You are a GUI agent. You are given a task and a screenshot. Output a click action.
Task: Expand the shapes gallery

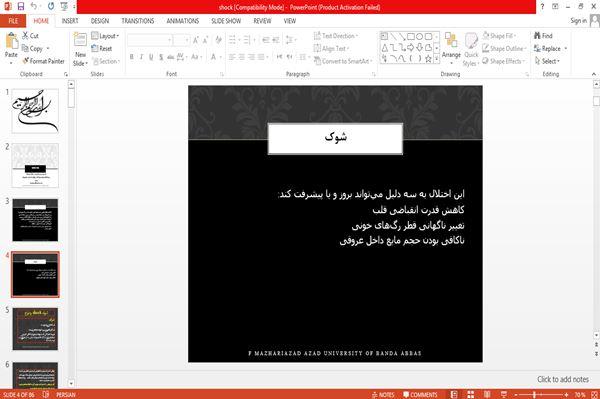click(437, 59)
